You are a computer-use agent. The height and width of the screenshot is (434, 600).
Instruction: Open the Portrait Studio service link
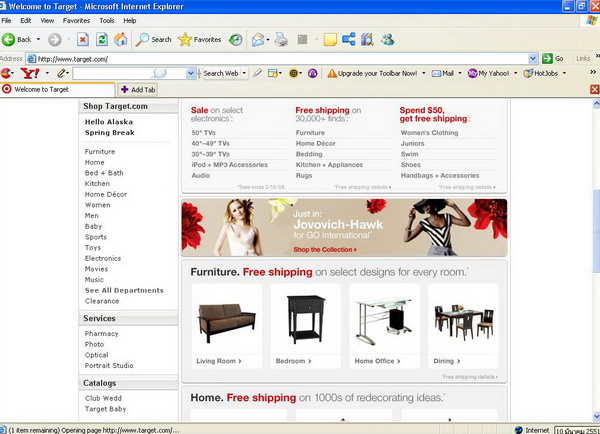[109, 366]
